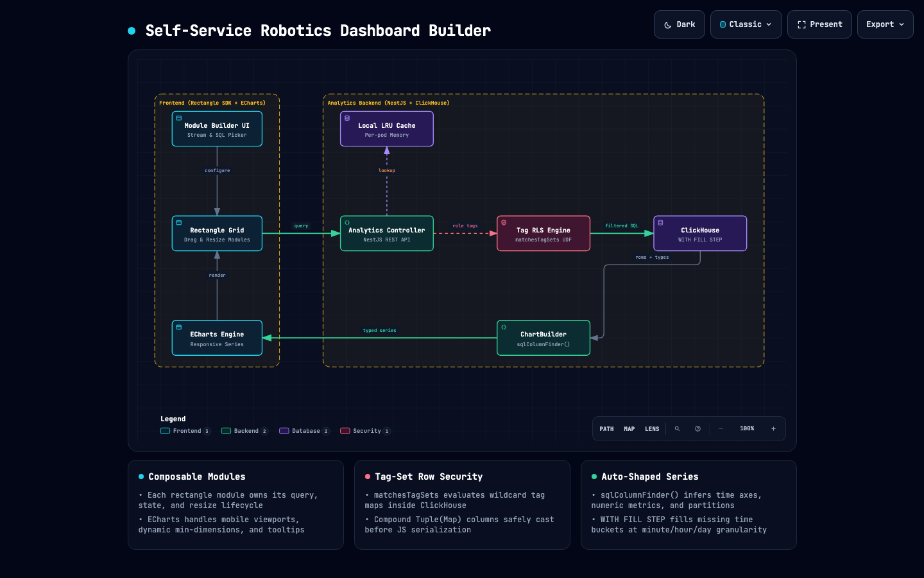Toggle Security legend filter
The height and width of the screenshot is (578, 924).
pos(365,431)
